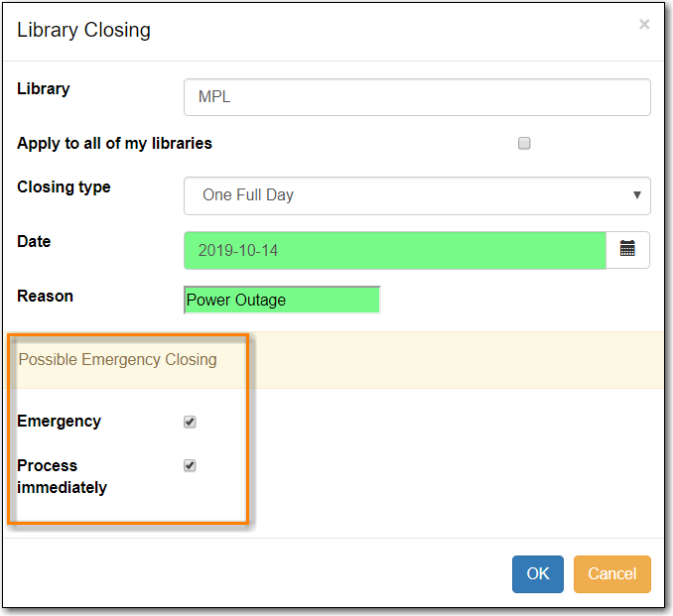
Task: Focus the Library field containing MPL
Action: pos(417,97)
